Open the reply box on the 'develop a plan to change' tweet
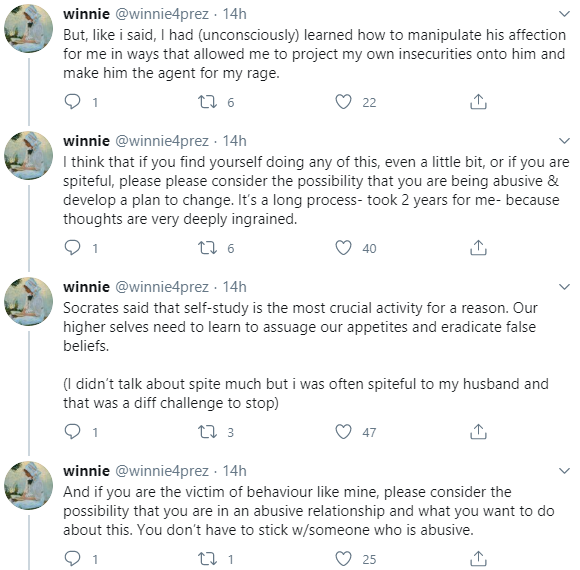The height and width of the screenshot is (570, 580). pos(72,248)
